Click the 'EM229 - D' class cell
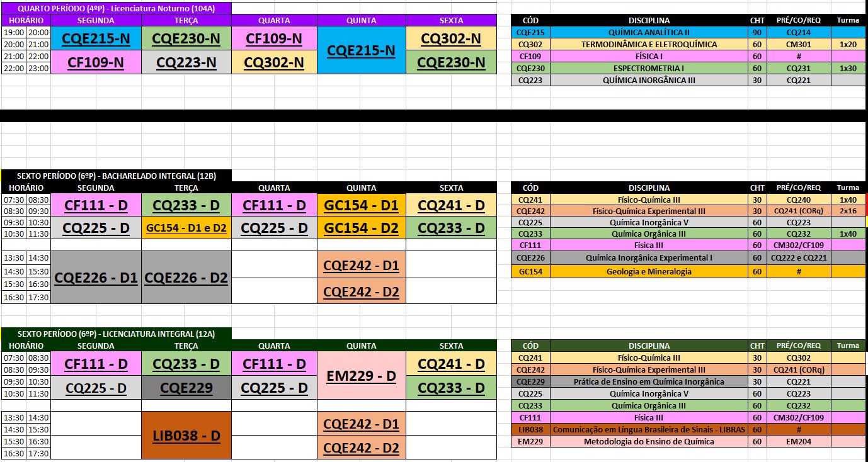Image resolution: width=868 pixels, height=462 pixels. (x=362, y=376)
